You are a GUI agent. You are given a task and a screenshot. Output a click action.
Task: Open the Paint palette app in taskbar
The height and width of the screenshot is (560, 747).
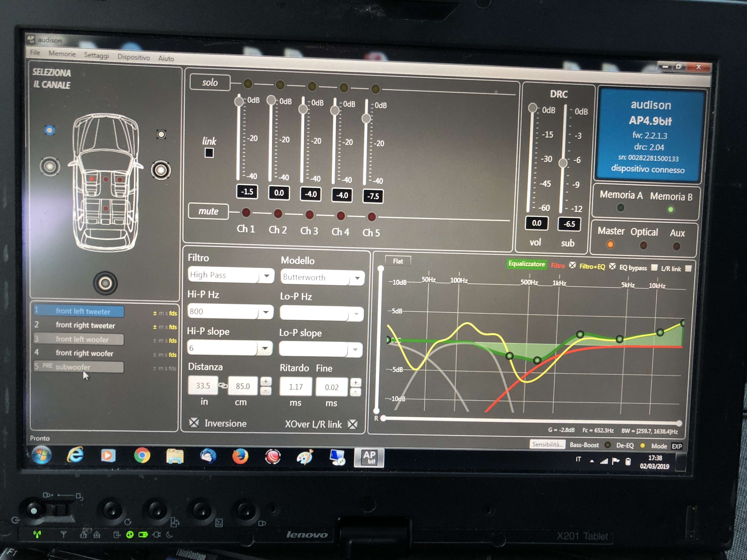305,457
